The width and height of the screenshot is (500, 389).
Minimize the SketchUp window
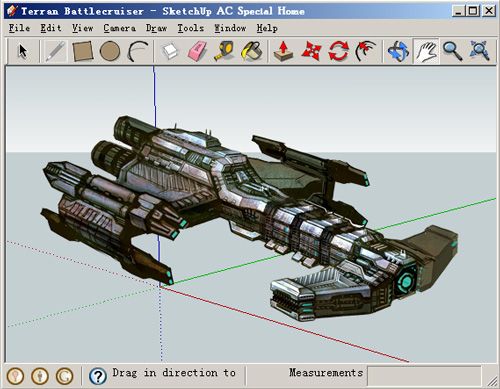(x=459, y=11)
